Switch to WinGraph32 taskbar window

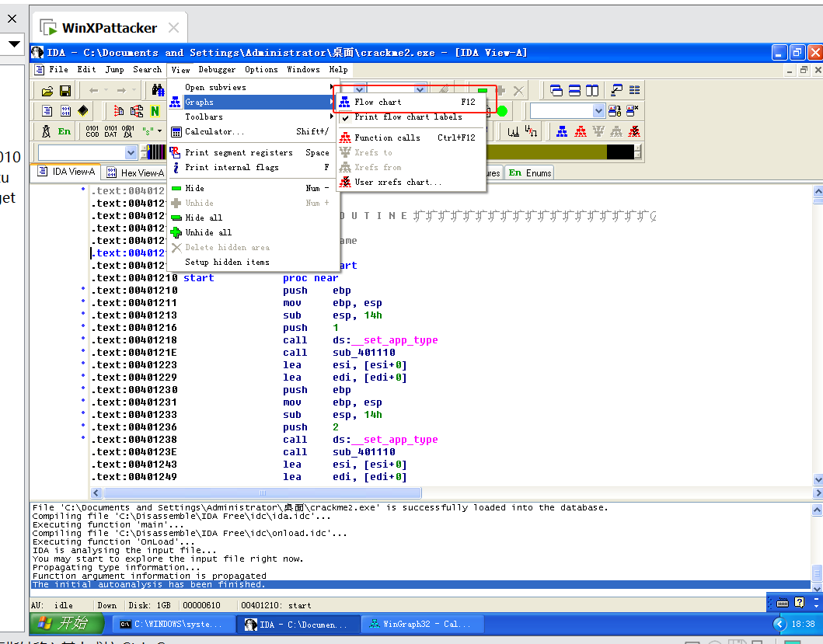pos(421,624)
